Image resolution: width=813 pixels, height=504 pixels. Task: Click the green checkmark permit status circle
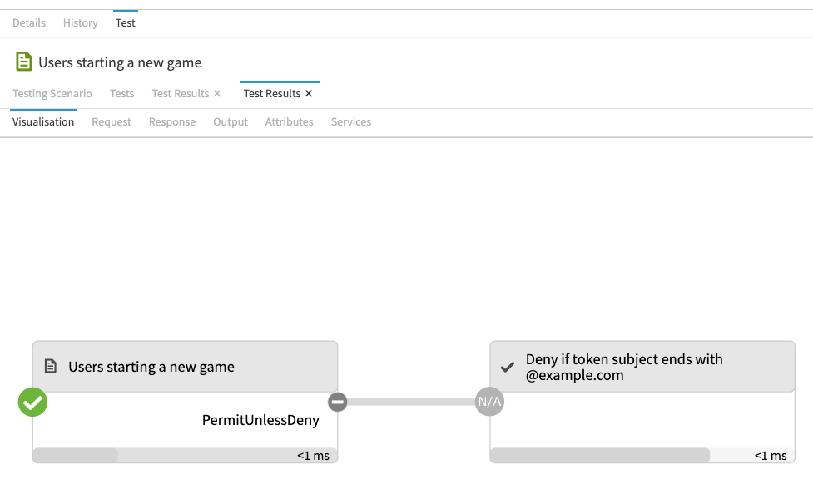[x=32, y=403]
